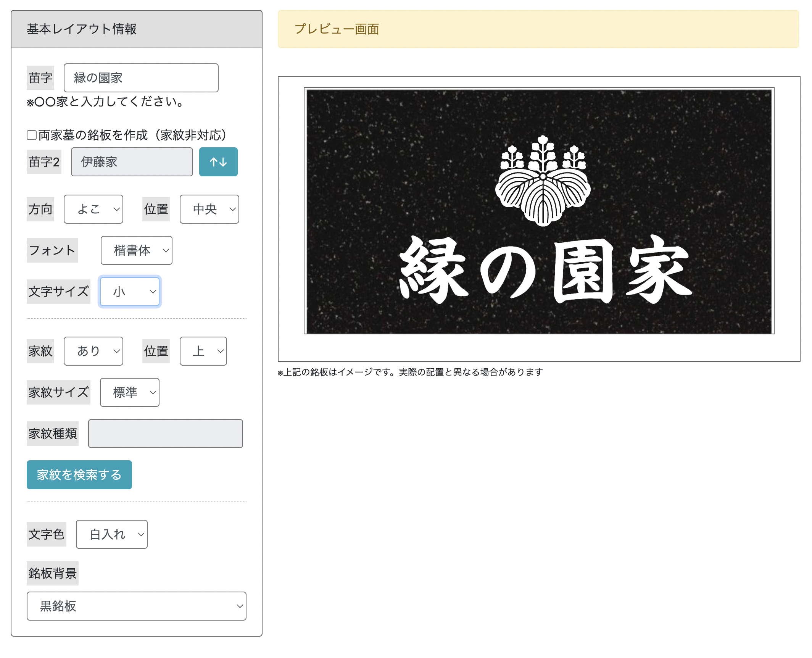The image size is (812, 658).
Task: Open the 家紋サイズ dropdown showing 標準
Action: 129,392
